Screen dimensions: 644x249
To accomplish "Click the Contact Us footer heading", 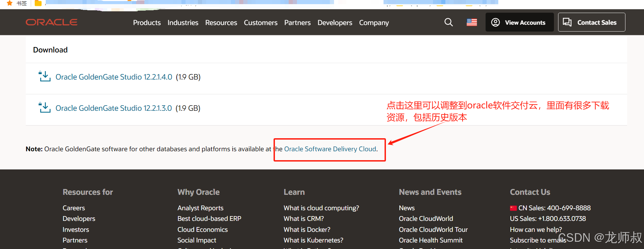I will 530,192.
